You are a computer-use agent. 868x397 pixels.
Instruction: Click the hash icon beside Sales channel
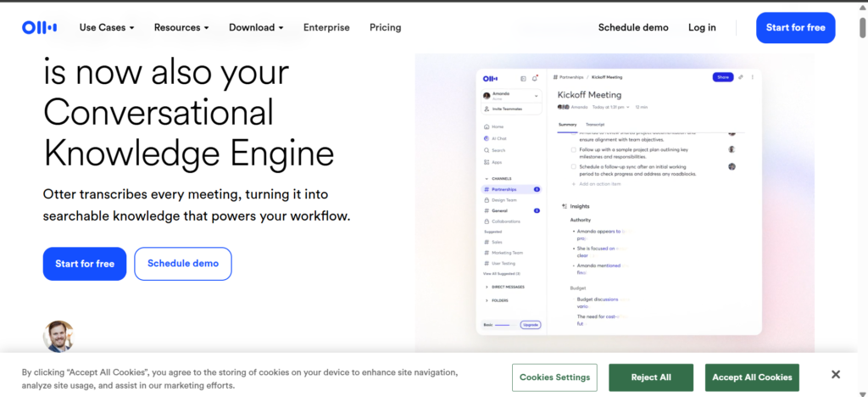(x=487, y=242)
